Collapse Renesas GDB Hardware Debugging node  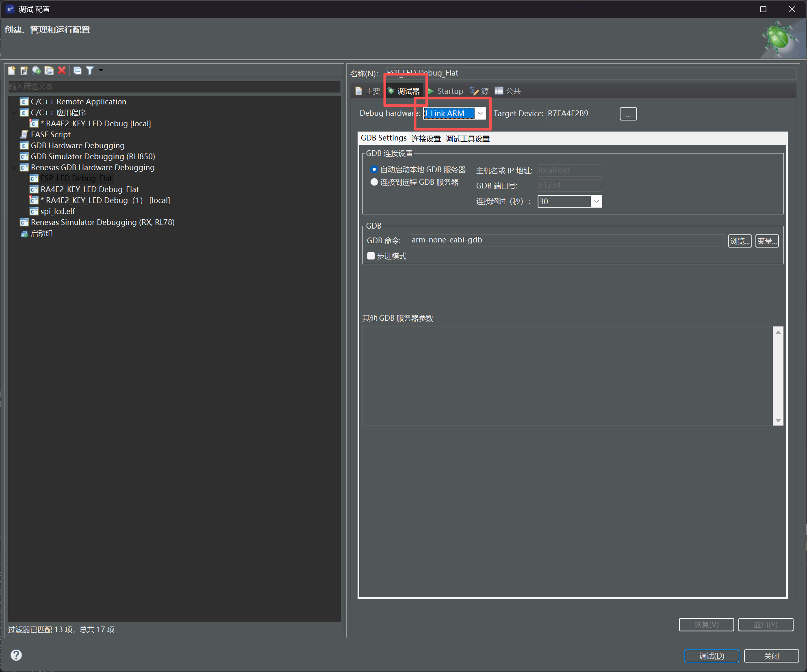[14, 167]
